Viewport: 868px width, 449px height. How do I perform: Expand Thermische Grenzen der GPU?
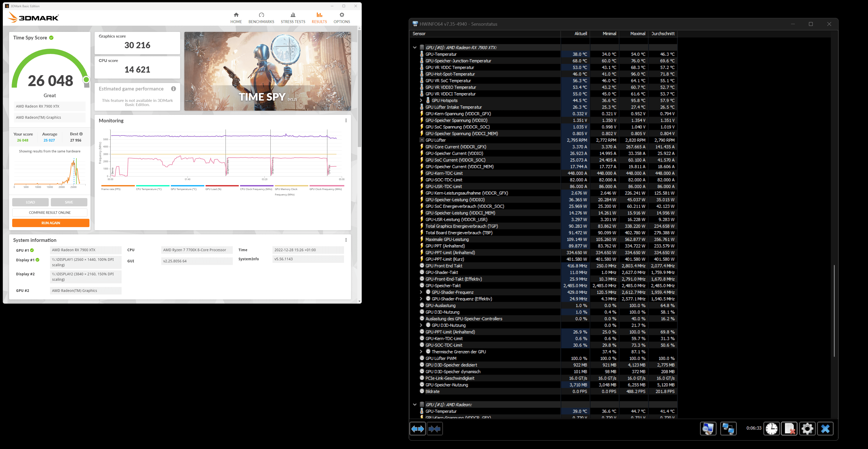point(421,352)
